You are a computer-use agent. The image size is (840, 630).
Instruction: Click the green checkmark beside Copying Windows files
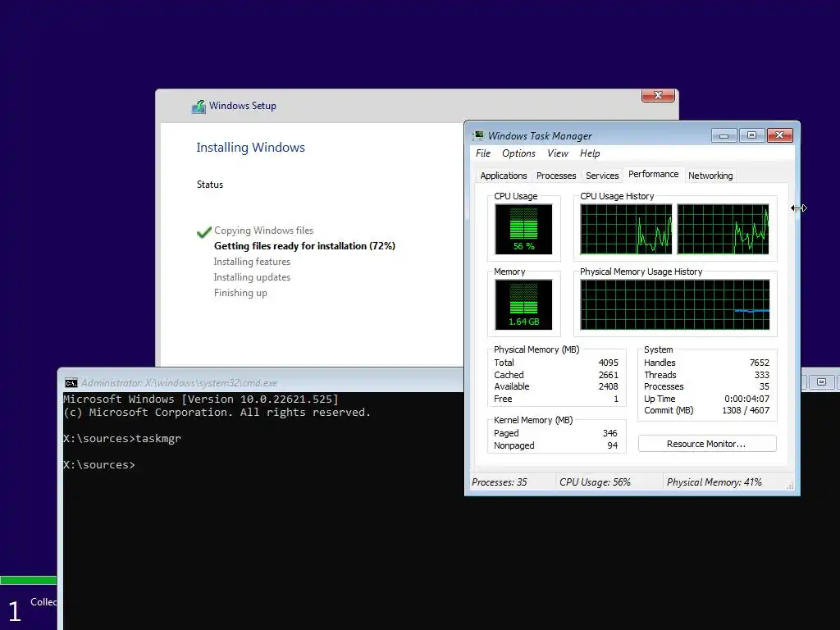pos(204,232)
